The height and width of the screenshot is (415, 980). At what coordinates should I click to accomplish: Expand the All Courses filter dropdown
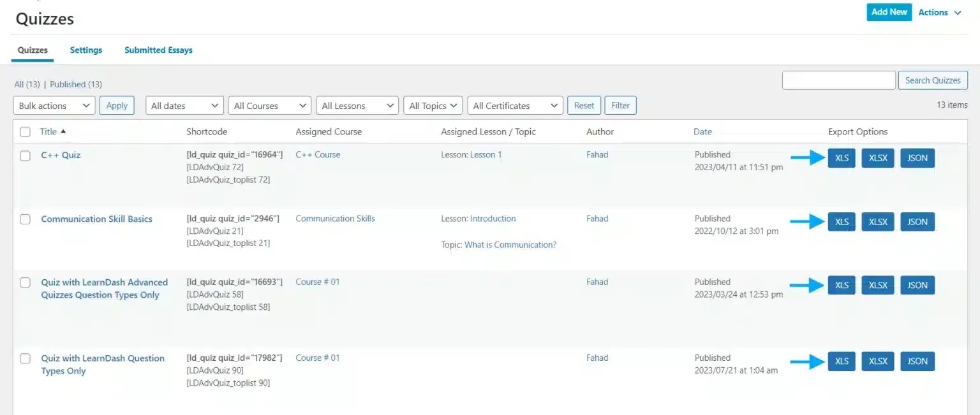pyautogui.click(x=269, y=106)
